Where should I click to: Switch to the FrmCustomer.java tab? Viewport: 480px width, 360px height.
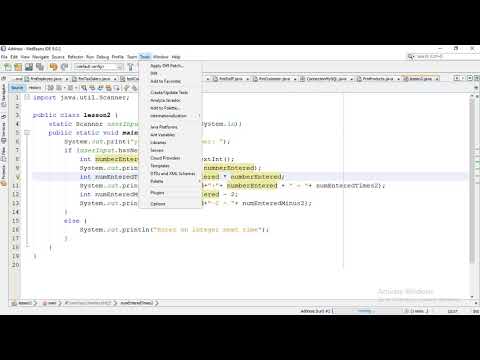(274, 79)
